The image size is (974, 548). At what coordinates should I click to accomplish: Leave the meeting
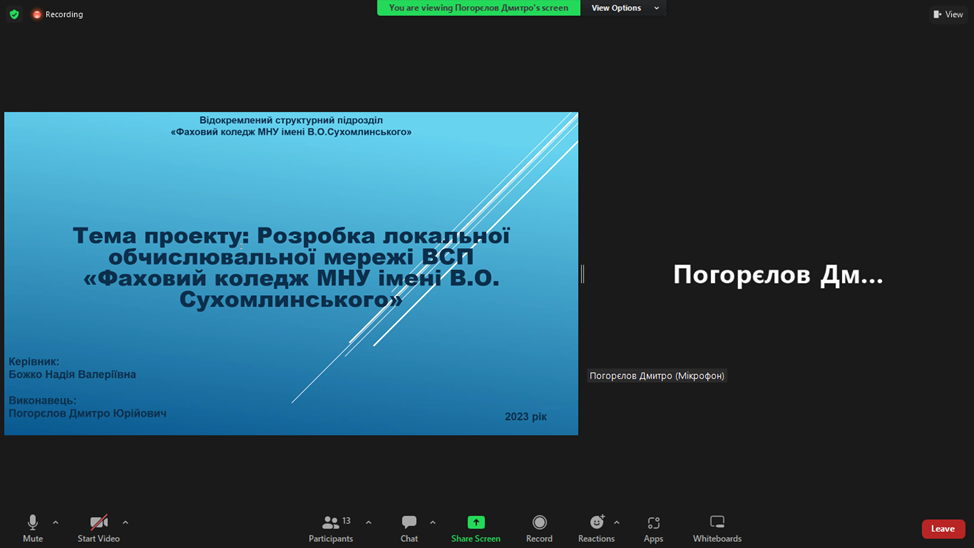(x=943, y=529)
